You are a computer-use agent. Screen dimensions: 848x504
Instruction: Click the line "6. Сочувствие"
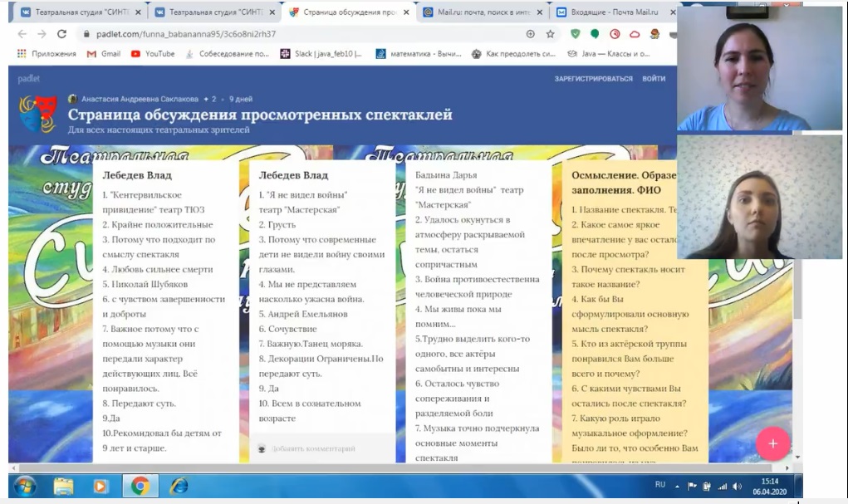(x=287, y=329)
